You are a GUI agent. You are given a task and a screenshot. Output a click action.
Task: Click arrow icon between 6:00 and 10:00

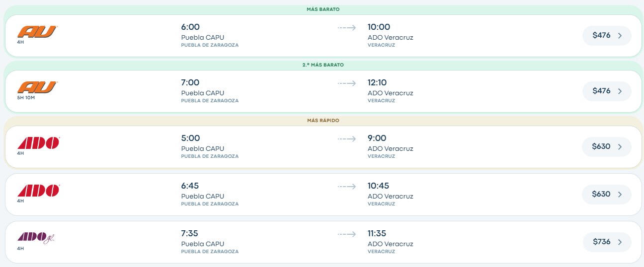[x=347, y=28]
